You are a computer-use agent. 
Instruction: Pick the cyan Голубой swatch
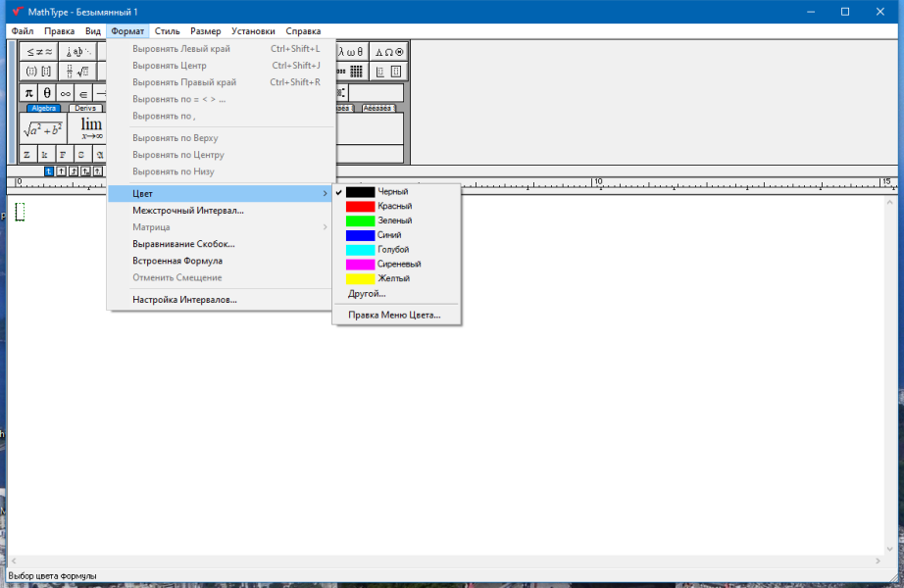pos(361,250)
